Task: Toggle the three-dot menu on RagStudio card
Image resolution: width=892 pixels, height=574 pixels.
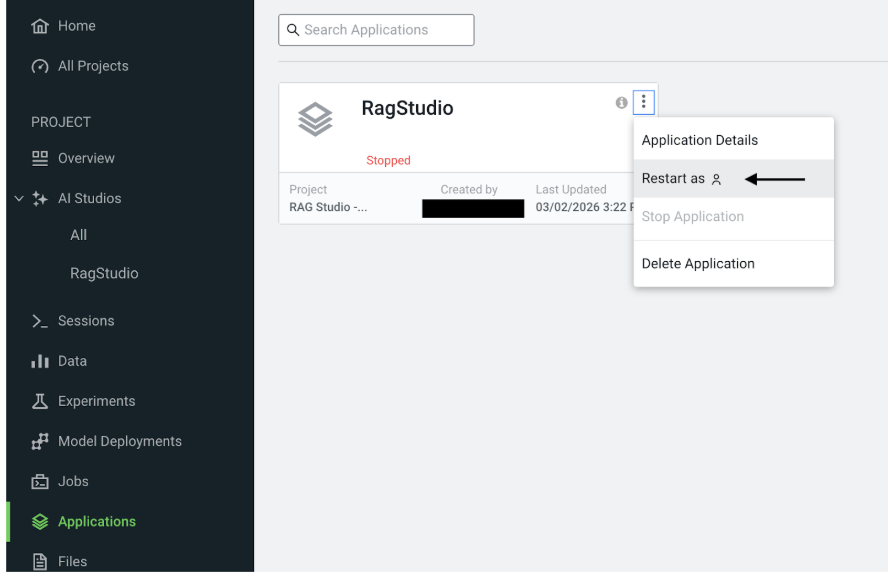Action: [x=644, y=102]
